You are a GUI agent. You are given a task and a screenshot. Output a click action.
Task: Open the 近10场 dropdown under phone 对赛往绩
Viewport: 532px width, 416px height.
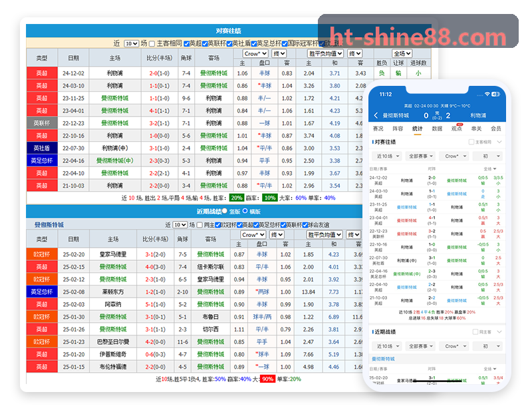[387, 156]
